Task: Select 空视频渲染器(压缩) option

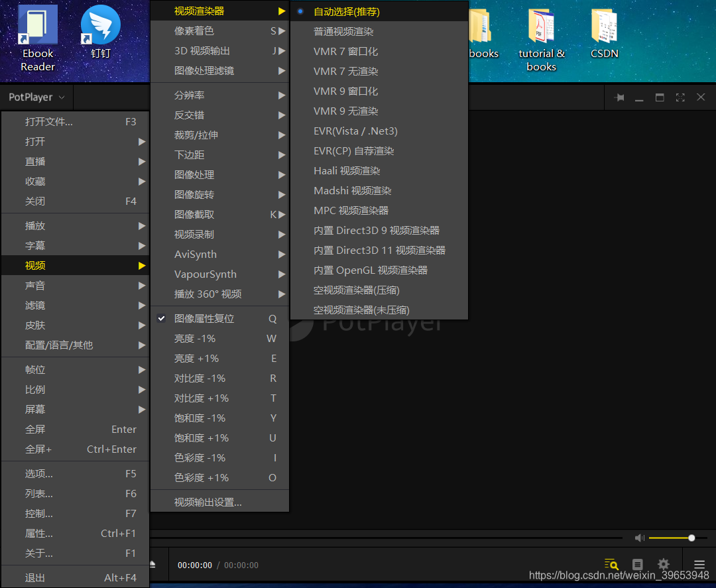Action: (379, 290)
